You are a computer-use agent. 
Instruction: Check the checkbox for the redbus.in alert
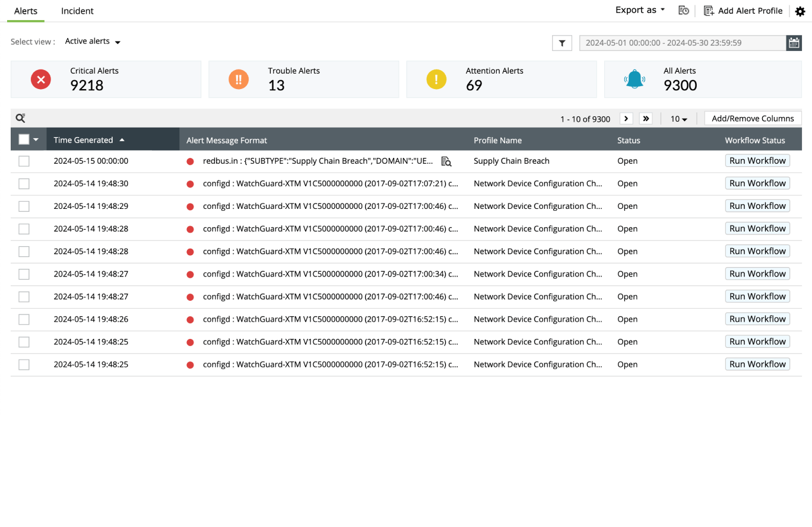pos(24,160)
